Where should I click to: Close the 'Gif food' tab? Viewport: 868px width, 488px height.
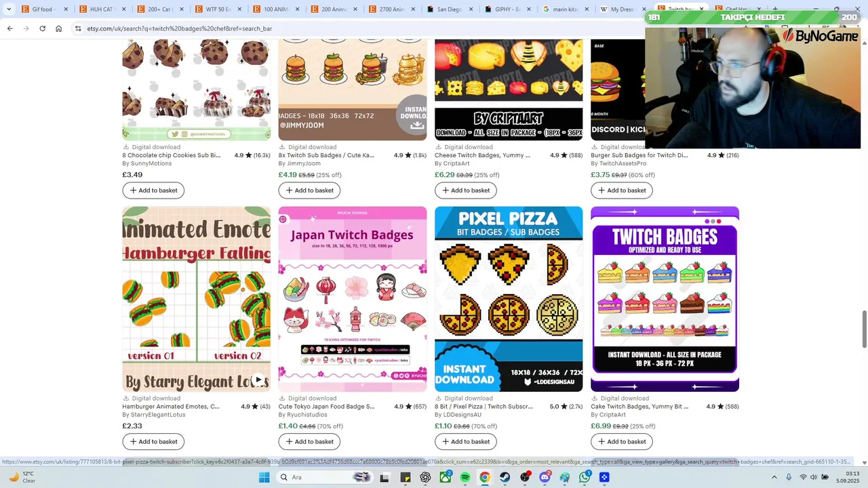pyautogui.click(x=64, y=9)
